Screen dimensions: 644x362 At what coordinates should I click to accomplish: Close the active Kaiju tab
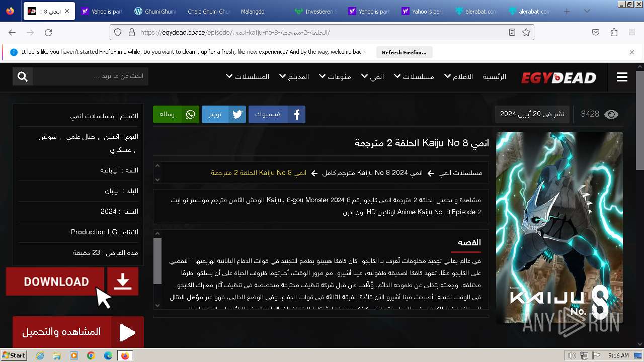pyautogui.click(x=67, y=11)
